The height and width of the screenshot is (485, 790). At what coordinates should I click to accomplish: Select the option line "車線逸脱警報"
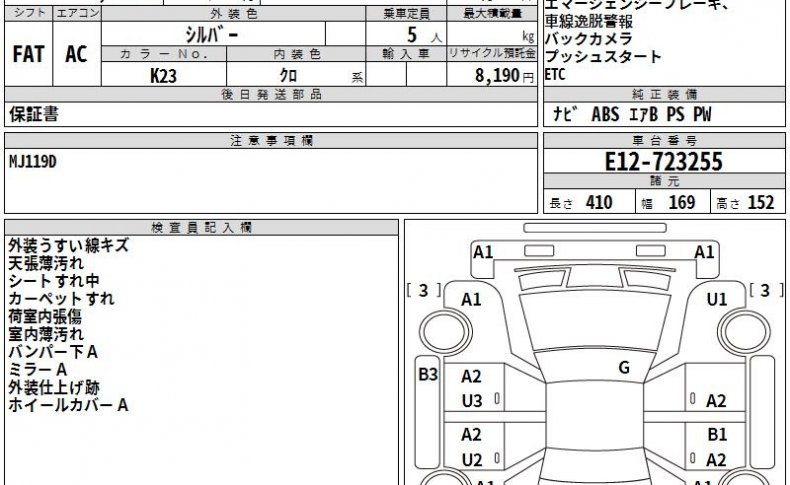[x=589, y=22]
